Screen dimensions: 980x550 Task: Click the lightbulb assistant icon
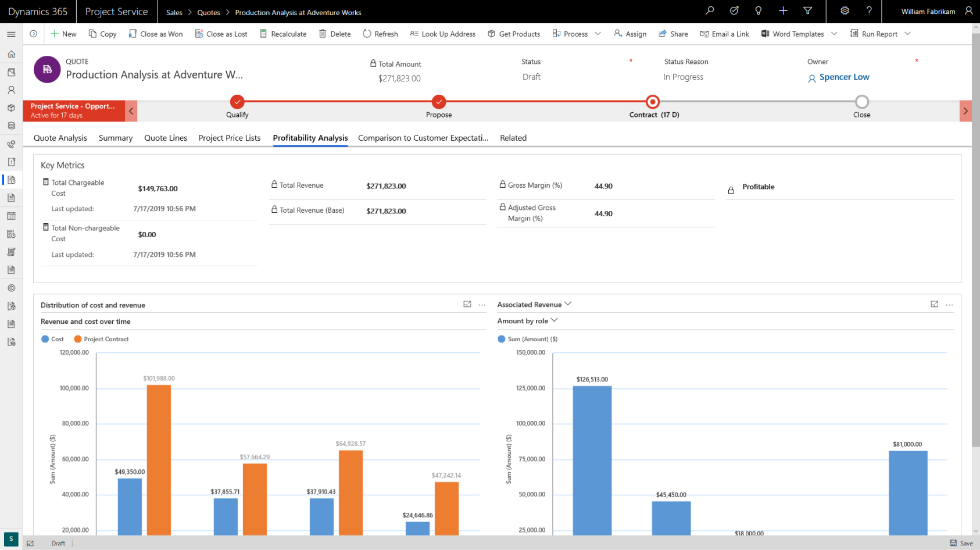(758, 10)
